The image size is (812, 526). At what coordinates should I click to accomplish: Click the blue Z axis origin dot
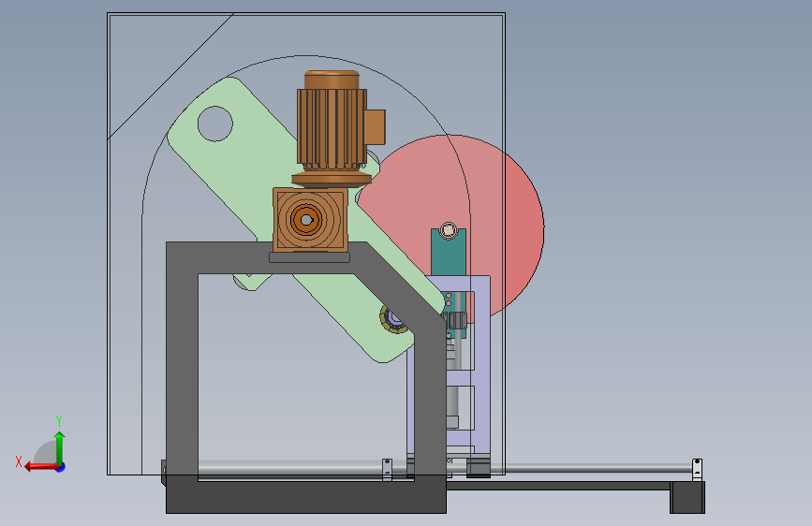[61, 467]
